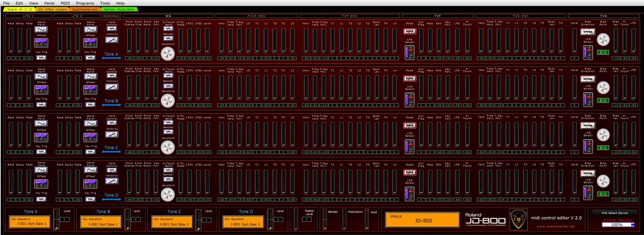Click the Midi Select Device button
The width and height of the screenshot is (644, 235).
pyautogui.click(x=616, y=212)
